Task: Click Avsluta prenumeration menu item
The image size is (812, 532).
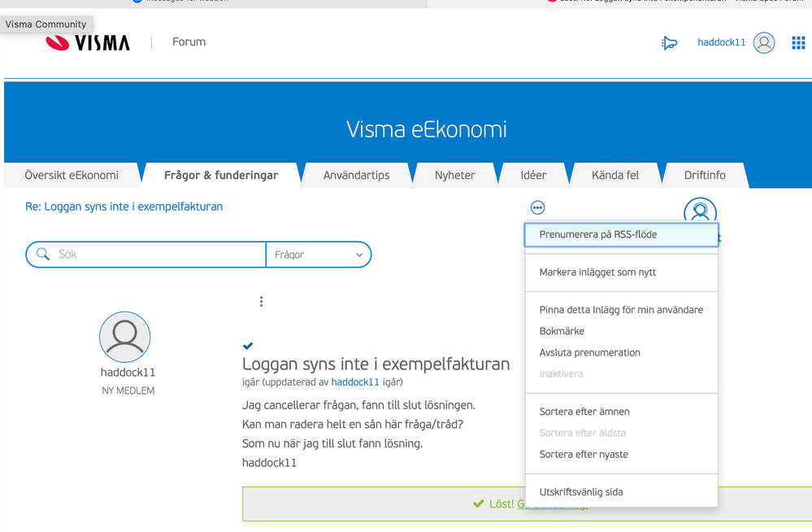Action: click(589, 352)
